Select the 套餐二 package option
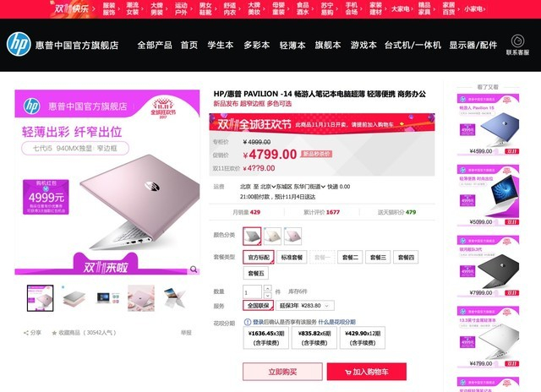 [x=350, y=257]
